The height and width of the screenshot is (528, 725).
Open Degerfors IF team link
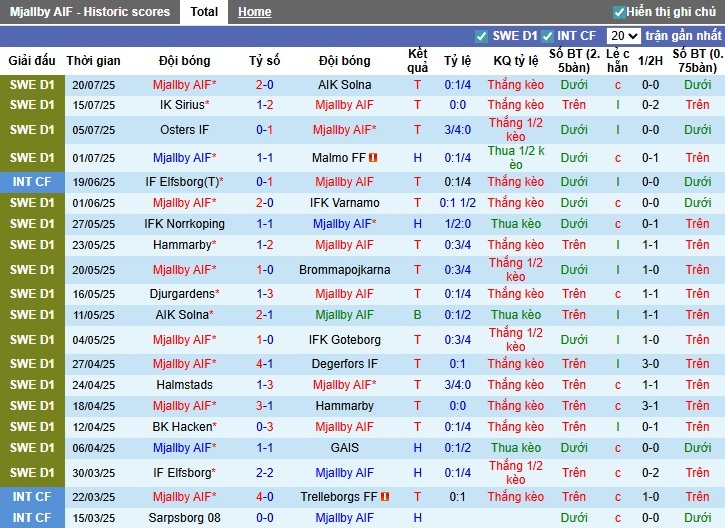[344, 364]
